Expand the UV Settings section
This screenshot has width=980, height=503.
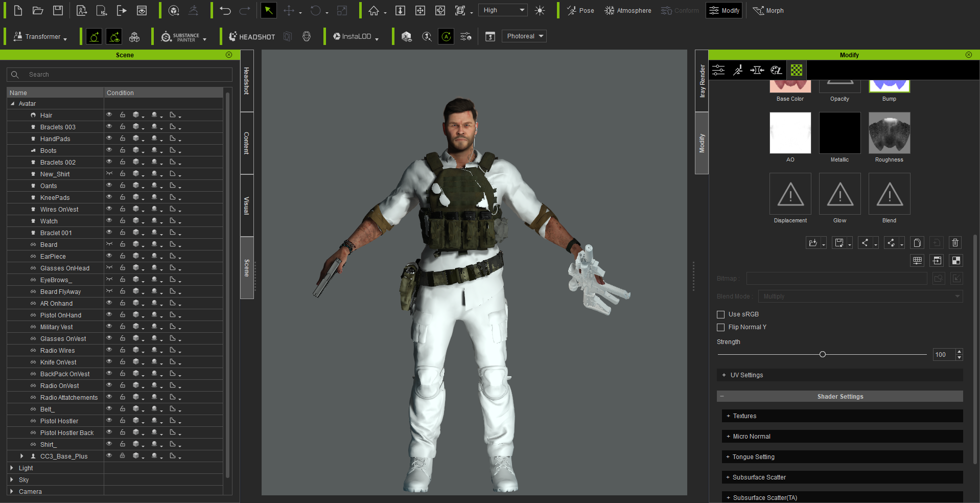click(839, 375)
